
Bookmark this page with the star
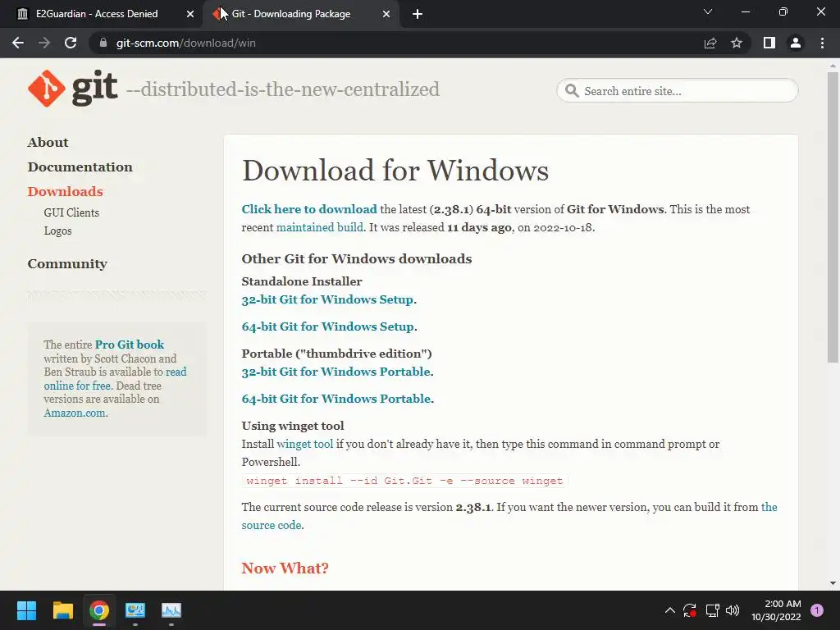737,43
